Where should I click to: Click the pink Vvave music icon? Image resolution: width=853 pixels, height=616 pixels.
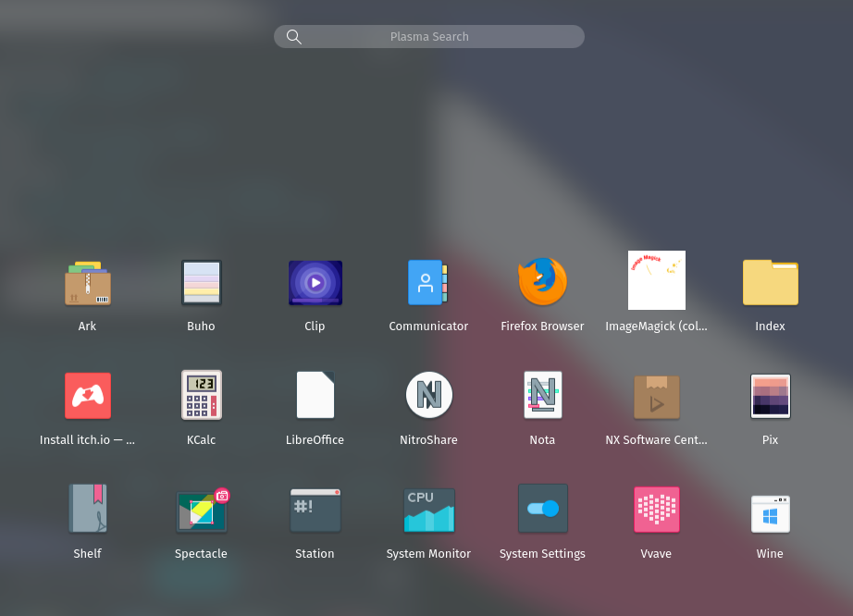point(657,510)
